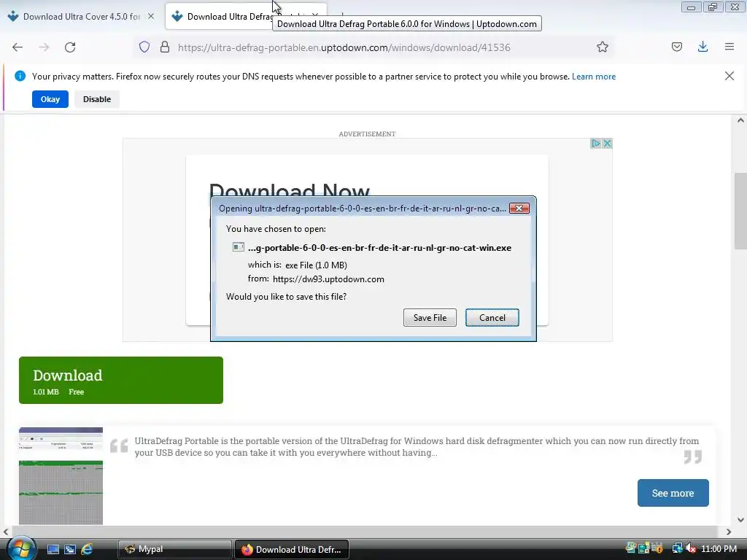Close the Opening file dialog
Image resolution: width=747 pixels, height=560 pixels.
(x=519, y=208)
